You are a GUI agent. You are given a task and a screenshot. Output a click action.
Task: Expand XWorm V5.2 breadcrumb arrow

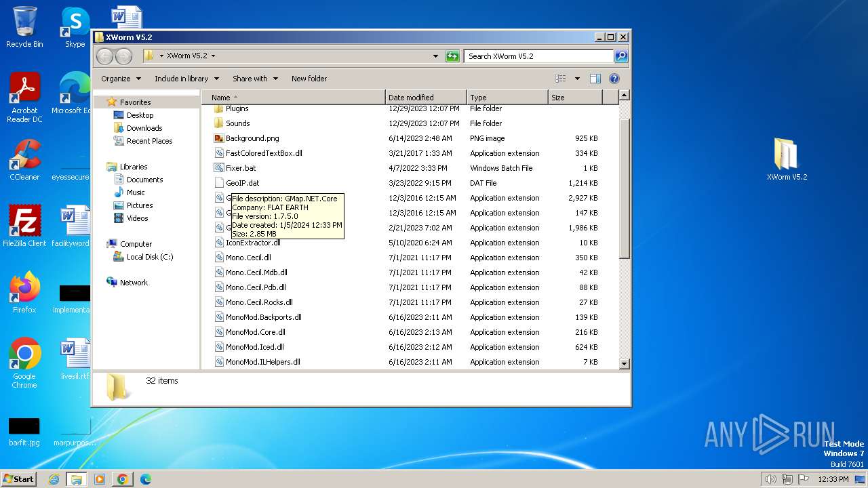(x=213, y=56)
